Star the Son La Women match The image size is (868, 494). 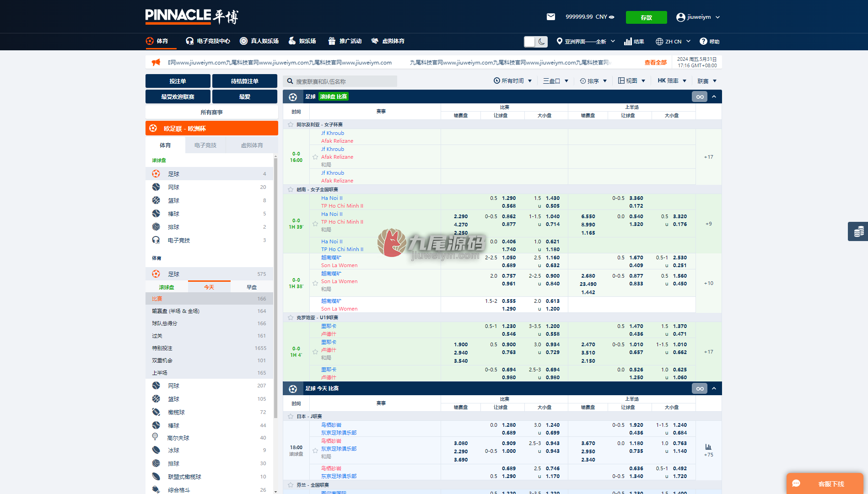(x=315, y=283)
